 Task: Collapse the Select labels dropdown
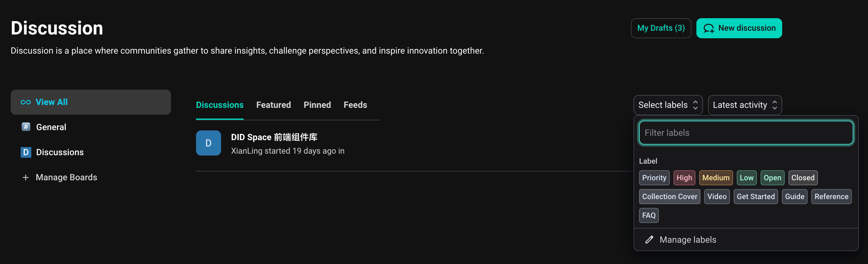pyautogui.click(x=668, y=105)
